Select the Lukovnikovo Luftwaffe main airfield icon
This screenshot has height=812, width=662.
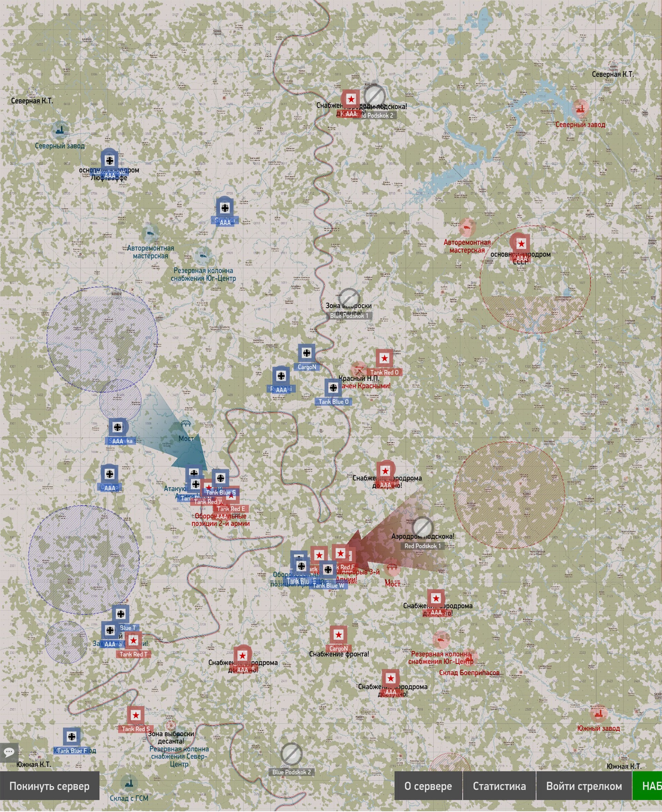pyautogui.click(x=109, y=161)
